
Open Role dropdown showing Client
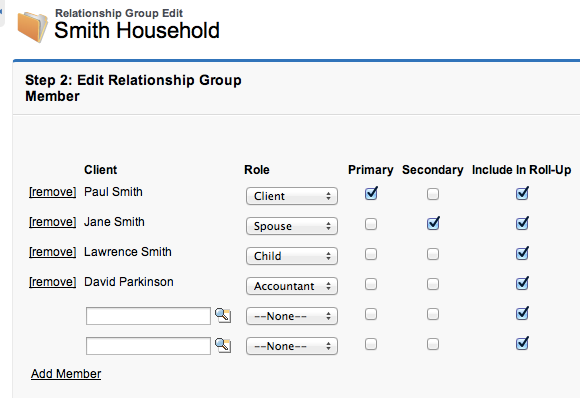coord(292,196)
